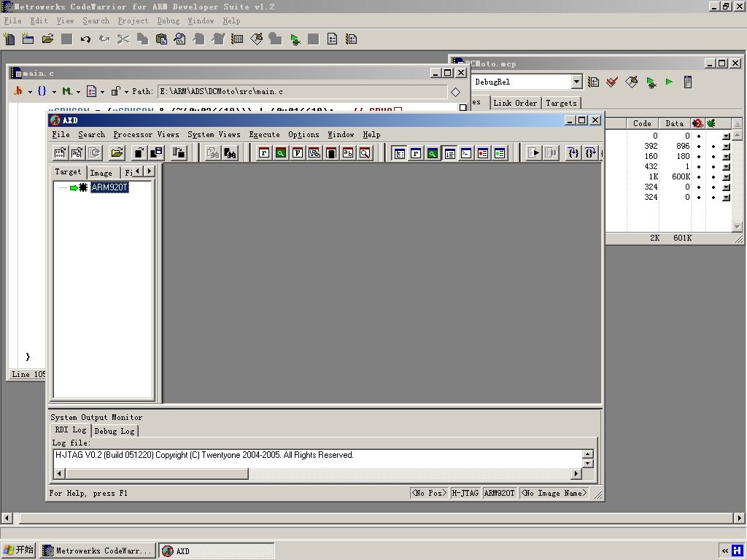Open the Watchpoints (green dot) view icon in AXD
Image resolution: width=747 pixels, height=560 pixels.
coord(499,153)
